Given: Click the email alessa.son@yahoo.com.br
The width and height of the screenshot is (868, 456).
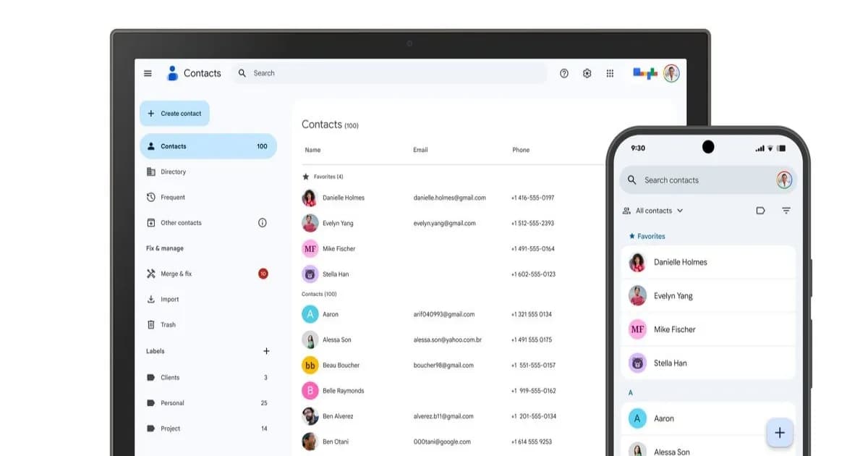Looking at the screenshot, I should [448, 339].
